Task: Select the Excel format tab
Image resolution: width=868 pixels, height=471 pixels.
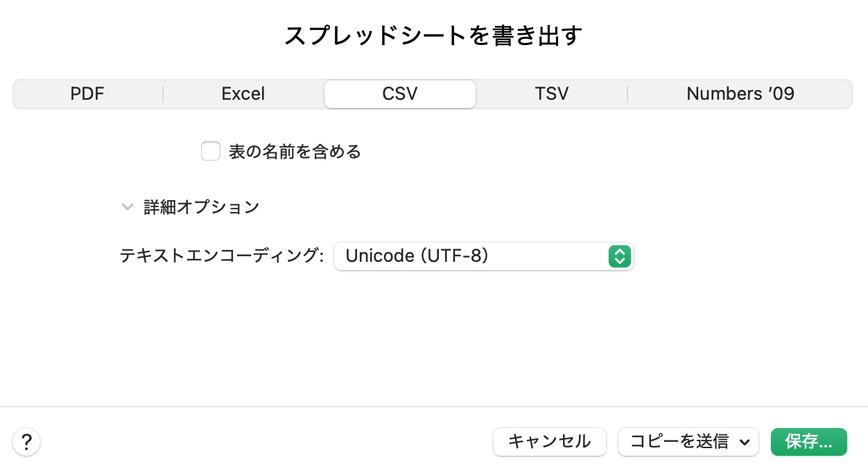Action: 243,94
